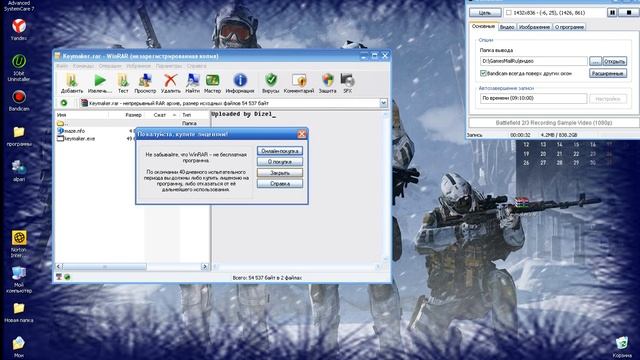The width and height of the screenshot is (640, 360).
Task: Click the 'Uploaded by Dizel_' comment text
Action: click(x=243, y=114)
